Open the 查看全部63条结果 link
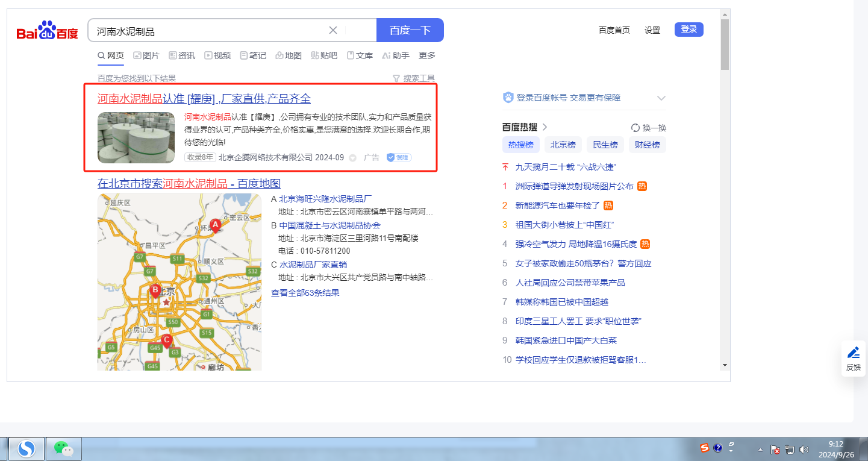The image size is (868, 461). click(x=305, y=293)
